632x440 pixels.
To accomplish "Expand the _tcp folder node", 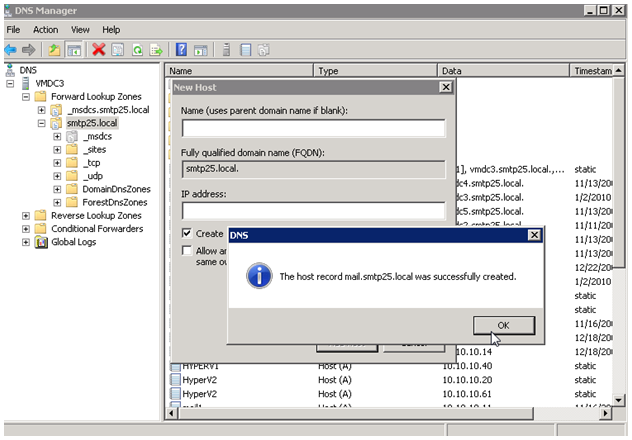I will pos(57,163).
